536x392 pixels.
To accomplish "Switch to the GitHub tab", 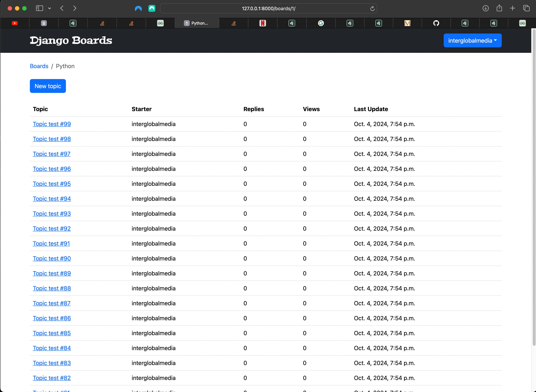I will click(436, 23).
